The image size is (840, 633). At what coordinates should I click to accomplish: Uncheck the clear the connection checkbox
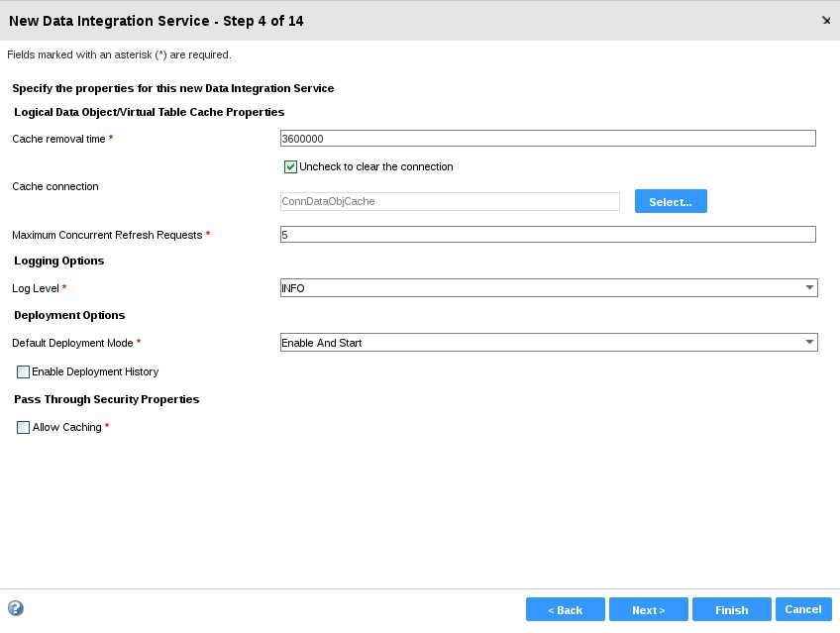[290, 167]
